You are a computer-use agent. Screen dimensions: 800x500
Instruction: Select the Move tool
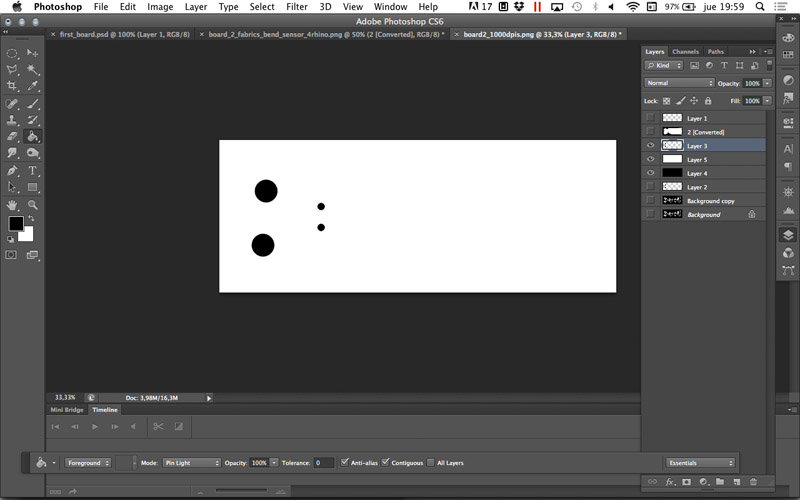coord(33,53)
